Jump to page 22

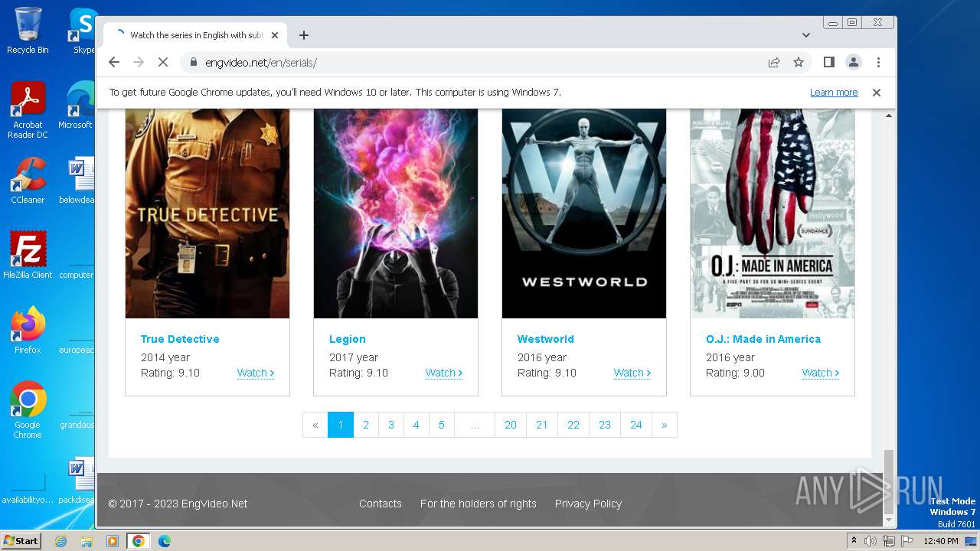pyautogui.click(x=573, y=425)
